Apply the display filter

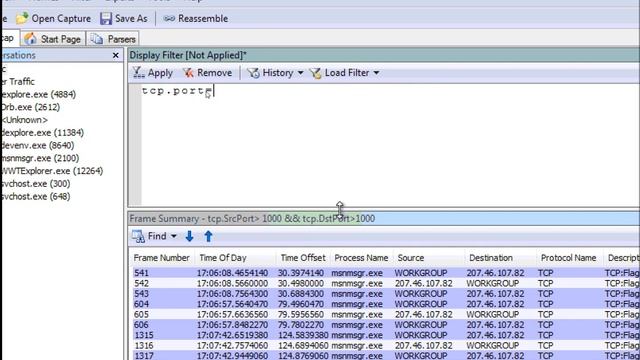click(153, 73)
